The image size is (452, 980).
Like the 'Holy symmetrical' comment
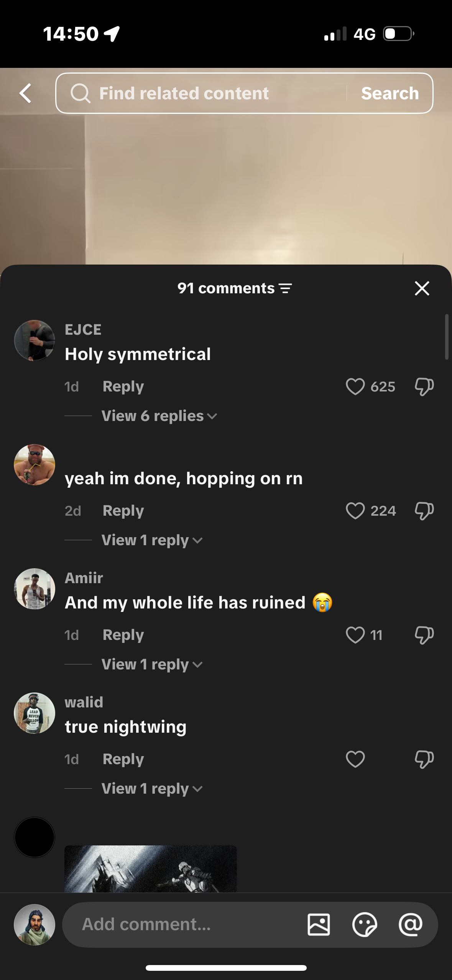point(355,386)
